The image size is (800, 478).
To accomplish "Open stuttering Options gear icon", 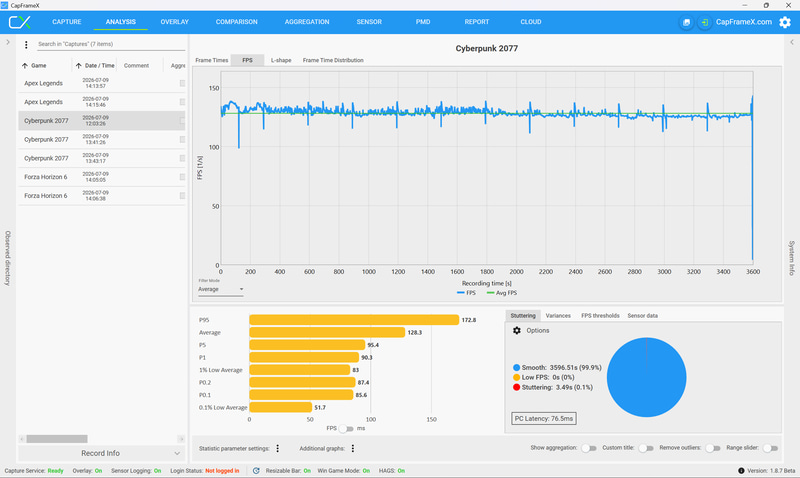I will click(x=517, y=331).
